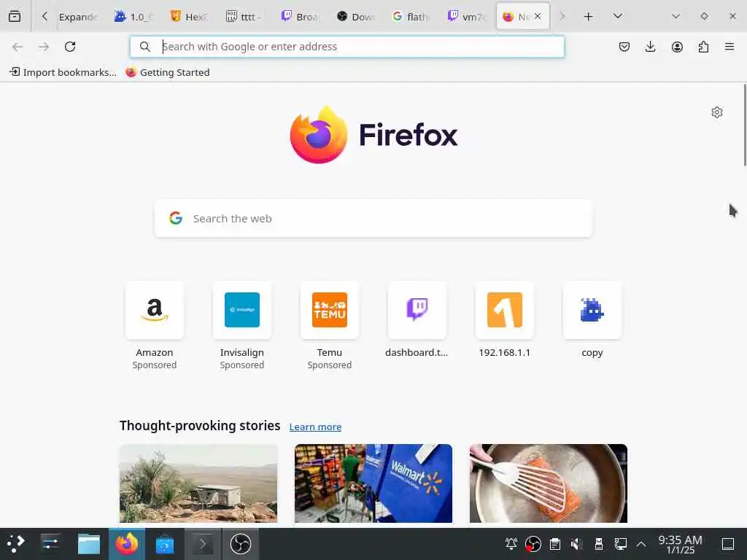The image size is (747, 560).
Task: Open the Firefox account icon
Action: 677,47
